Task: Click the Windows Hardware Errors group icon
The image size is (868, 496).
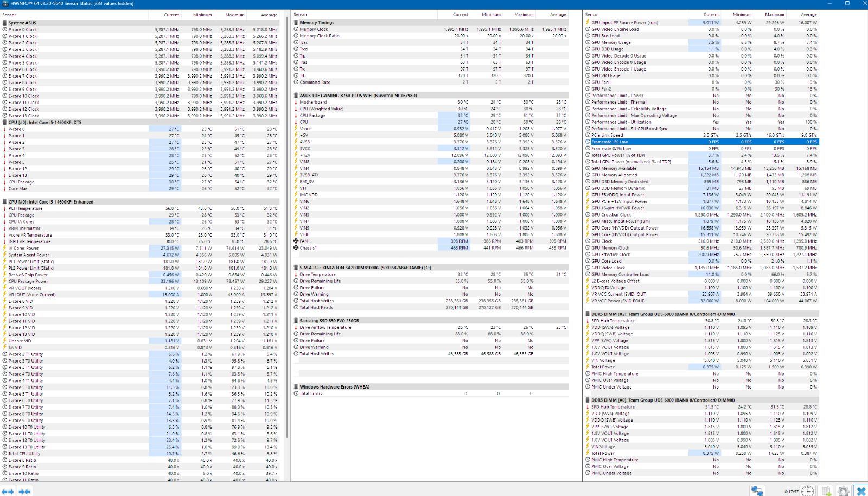Action: 296,387
